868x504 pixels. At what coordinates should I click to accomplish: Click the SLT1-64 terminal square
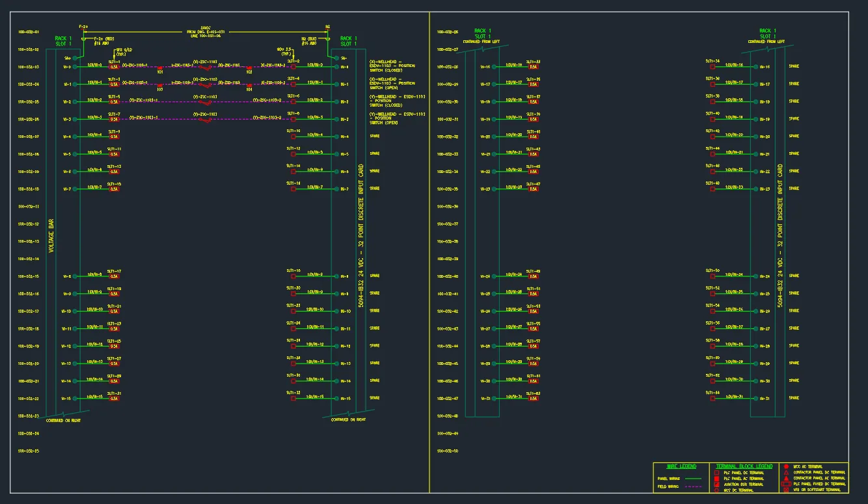pos(712,399)
